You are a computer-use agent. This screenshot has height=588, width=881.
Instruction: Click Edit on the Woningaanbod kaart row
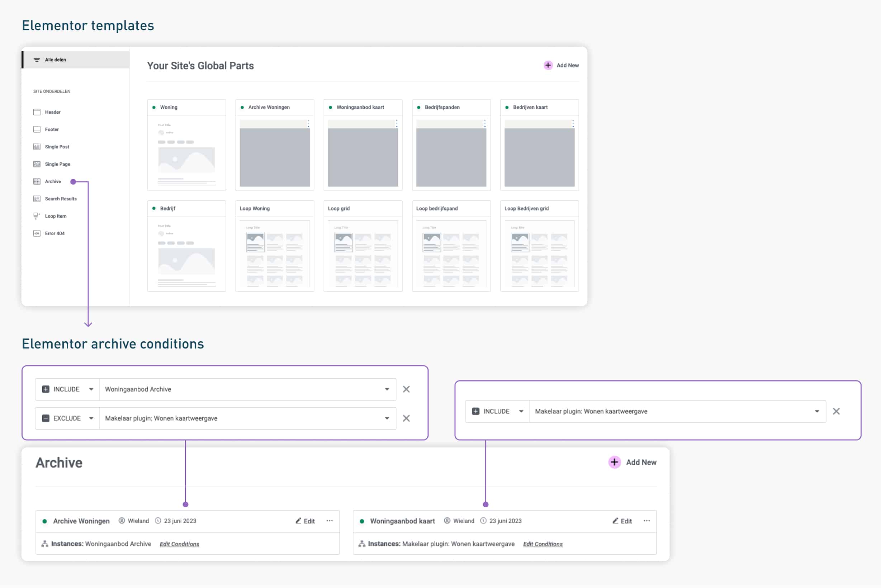click(622, 521)
